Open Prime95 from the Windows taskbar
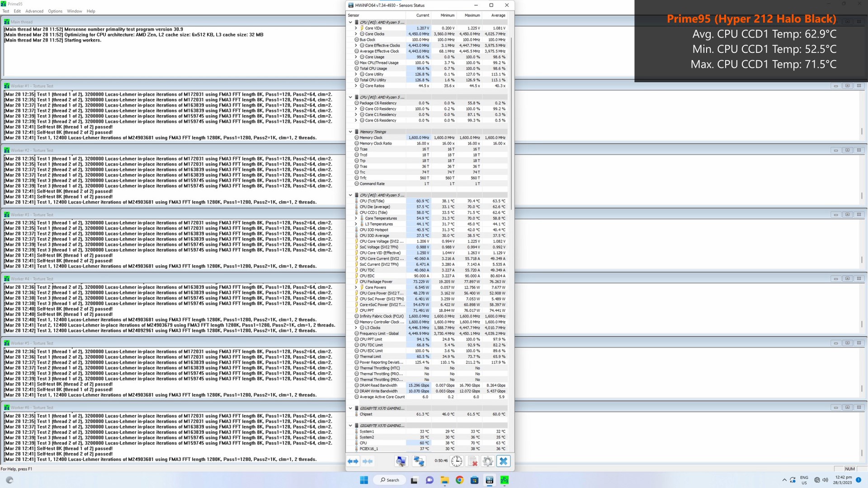 pos(505,480)
